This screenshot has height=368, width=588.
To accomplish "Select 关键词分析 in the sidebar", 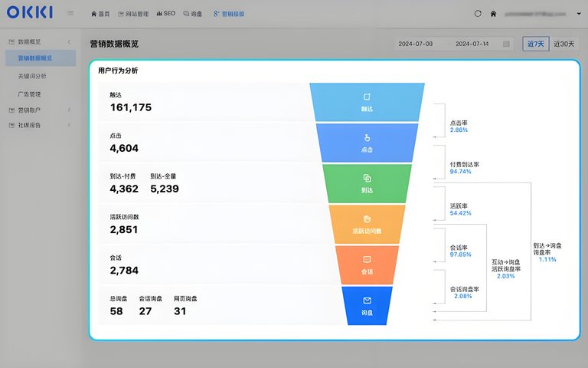I will point(32,76).
